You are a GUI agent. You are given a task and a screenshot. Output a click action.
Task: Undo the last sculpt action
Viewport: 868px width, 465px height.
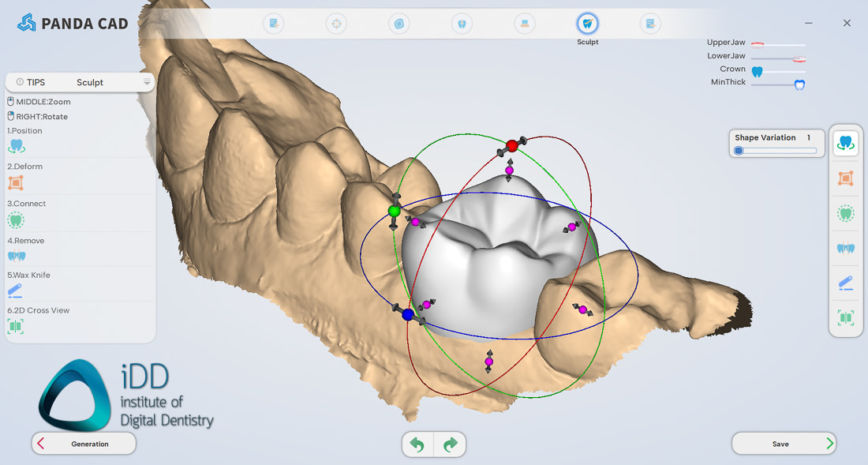(417, 445)
